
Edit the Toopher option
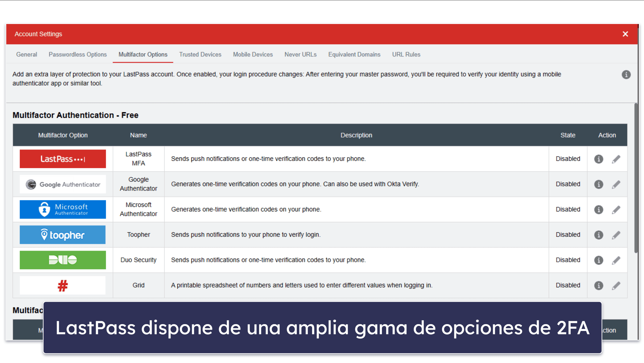[616, 235]
